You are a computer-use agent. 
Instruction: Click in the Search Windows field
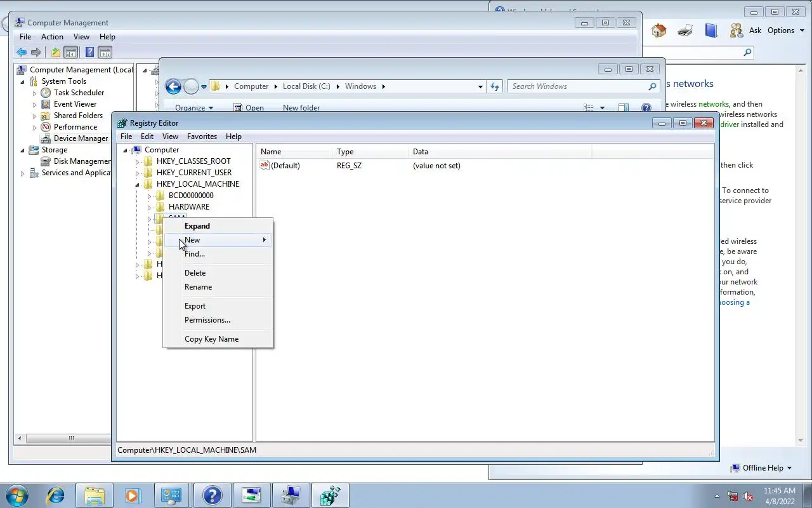577,86
